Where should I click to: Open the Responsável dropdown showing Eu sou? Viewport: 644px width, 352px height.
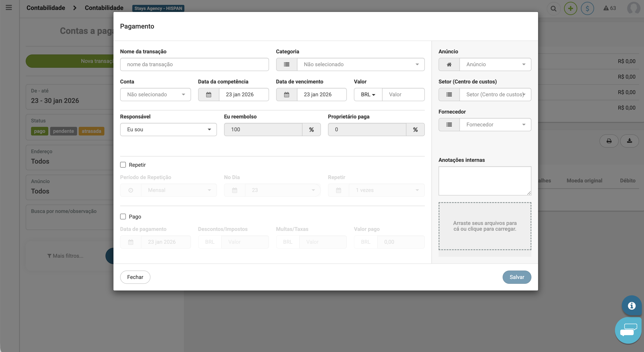[168, 130]
